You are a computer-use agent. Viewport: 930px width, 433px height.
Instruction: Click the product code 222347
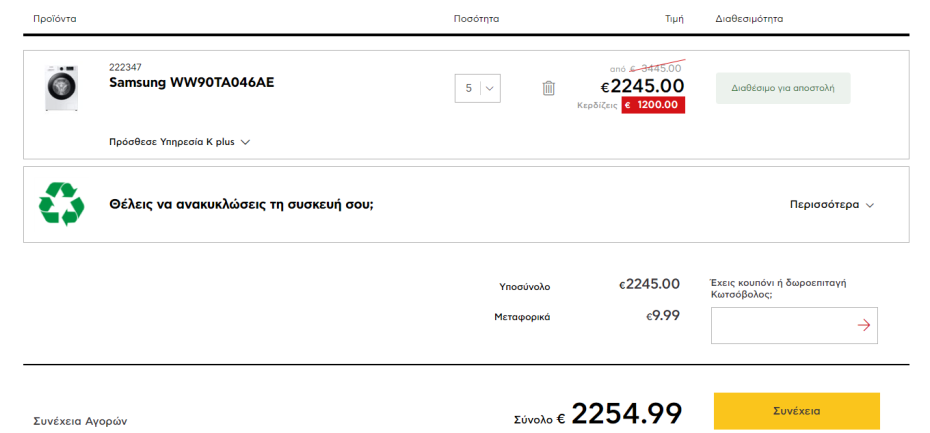coord(125,67)
